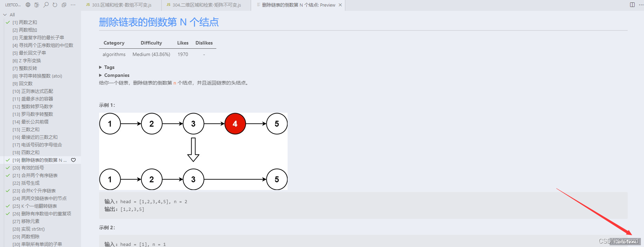Click the Medium (43.86%) difficulty cell

(x=151, y=54)
